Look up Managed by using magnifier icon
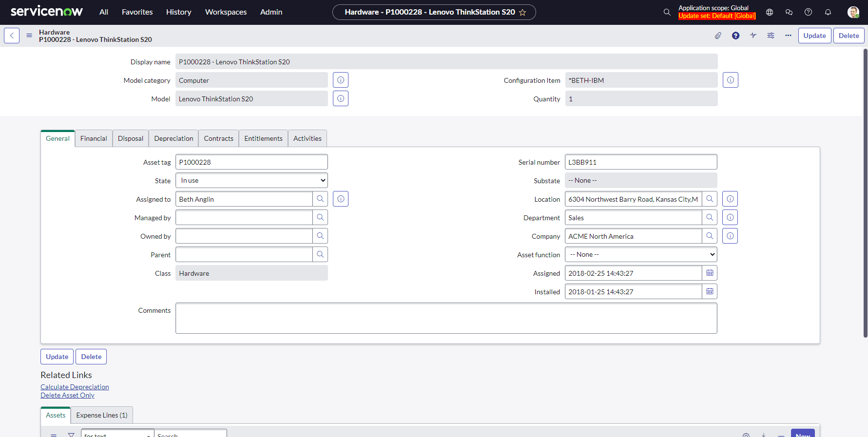The height and width of the screenshot is (437, 868). 320,217
